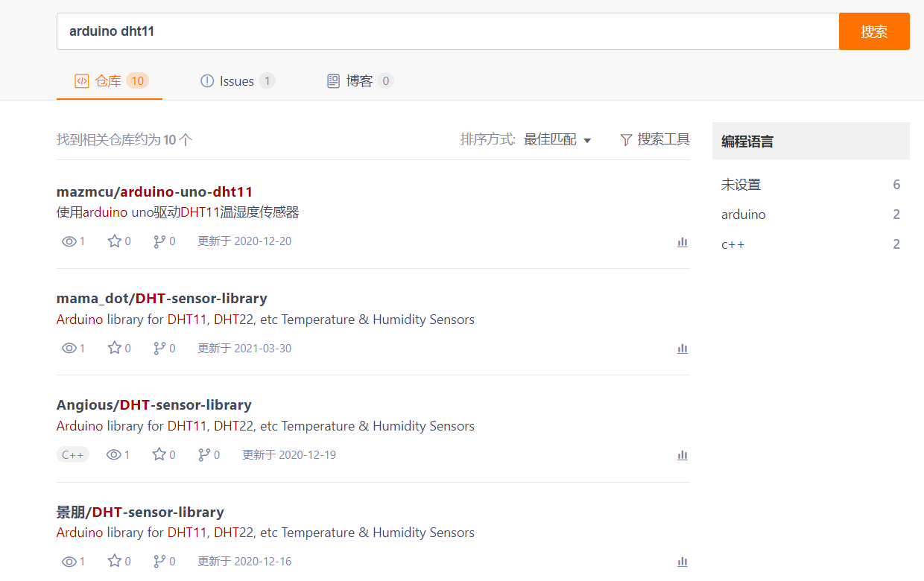Open the 博客 blog tab

click(360, 81)
